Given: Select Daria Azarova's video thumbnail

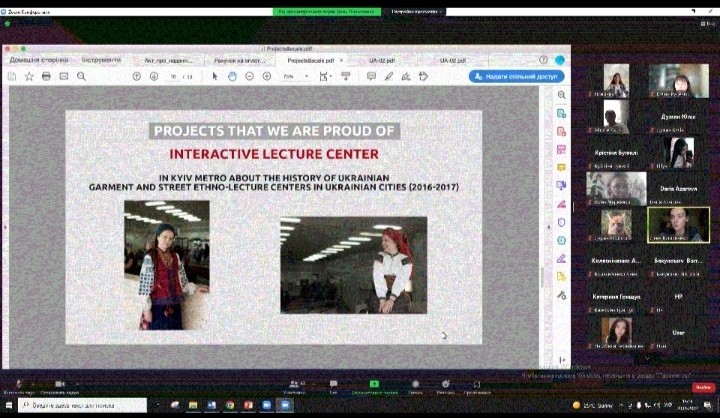Looking at the screenshot, I should pyautogui.click(x=680, y=188).
